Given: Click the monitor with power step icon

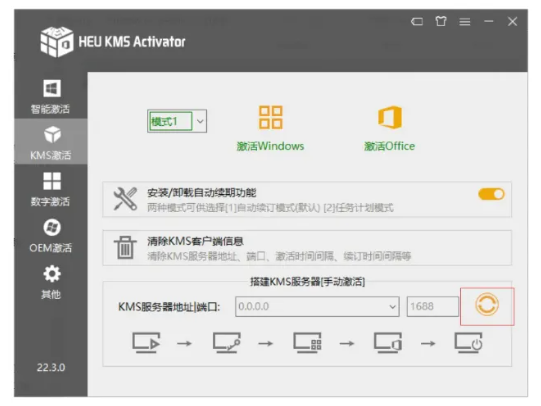Looking at the screenshot, I should coord(469,343).
